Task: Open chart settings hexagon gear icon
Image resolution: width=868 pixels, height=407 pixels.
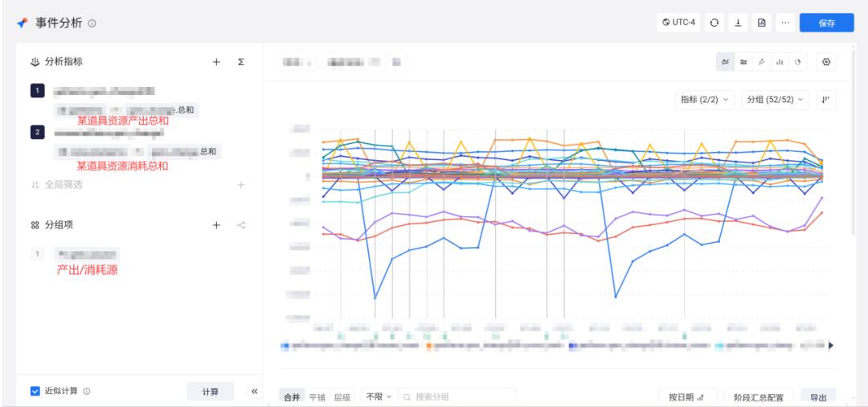Action: coord(826,62)
